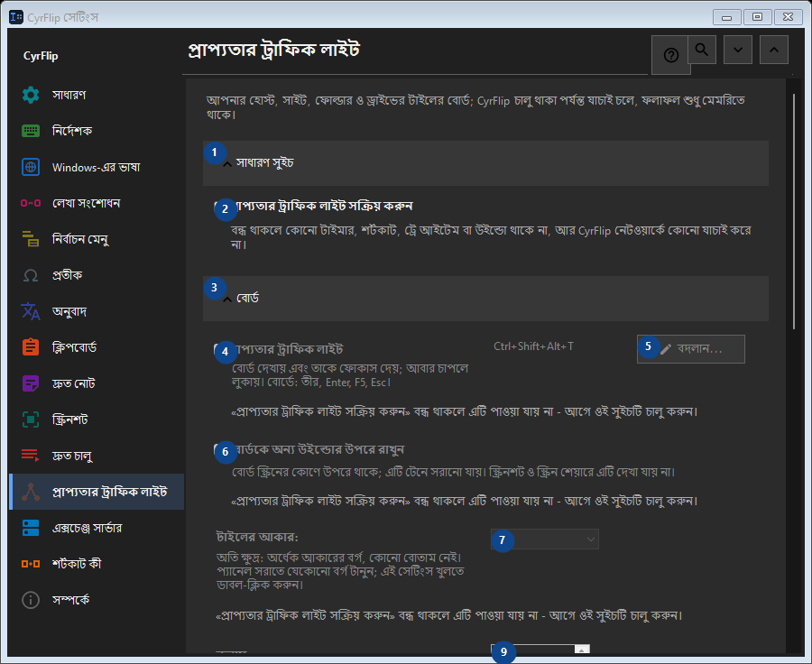Toggle বোর্ডকে অন্য উইন্ডোর উপরে রাখুন checkbox
This screenshot has height=664, width=812.
pyautogui.click(x=219, y=449)
